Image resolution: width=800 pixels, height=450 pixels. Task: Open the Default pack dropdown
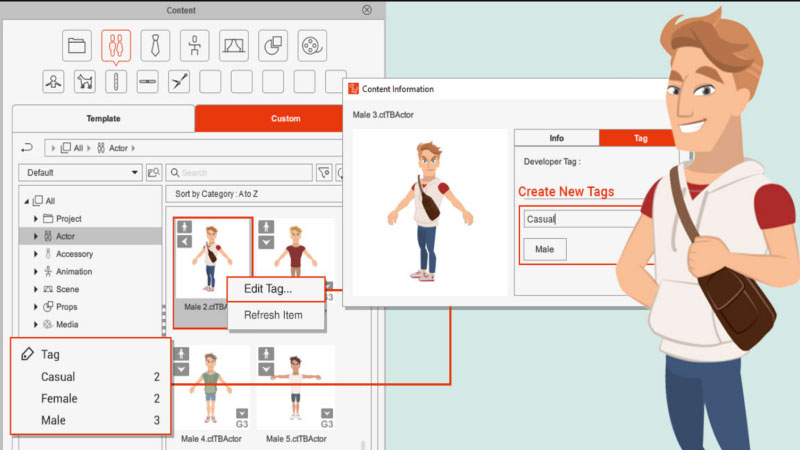80,173
